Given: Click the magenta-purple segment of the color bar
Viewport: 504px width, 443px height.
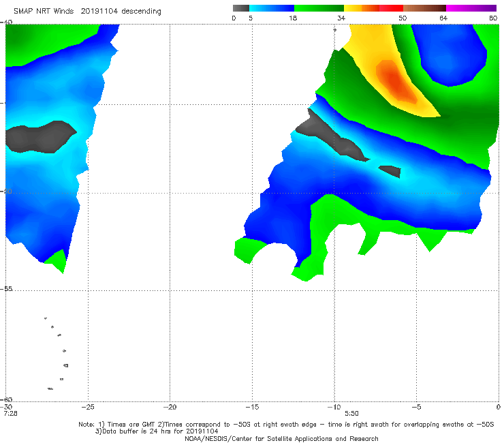Looking at the screenshot, I should click(x=471, y=8).
